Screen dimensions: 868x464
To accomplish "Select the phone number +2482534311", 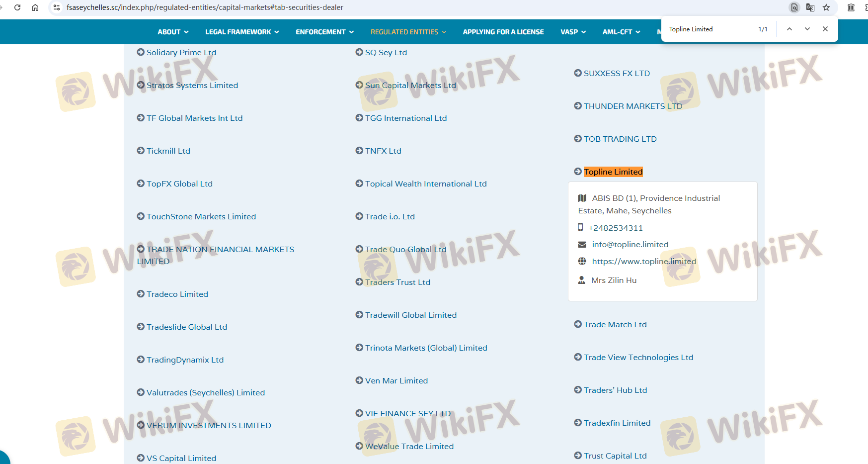I will point(616,228).
